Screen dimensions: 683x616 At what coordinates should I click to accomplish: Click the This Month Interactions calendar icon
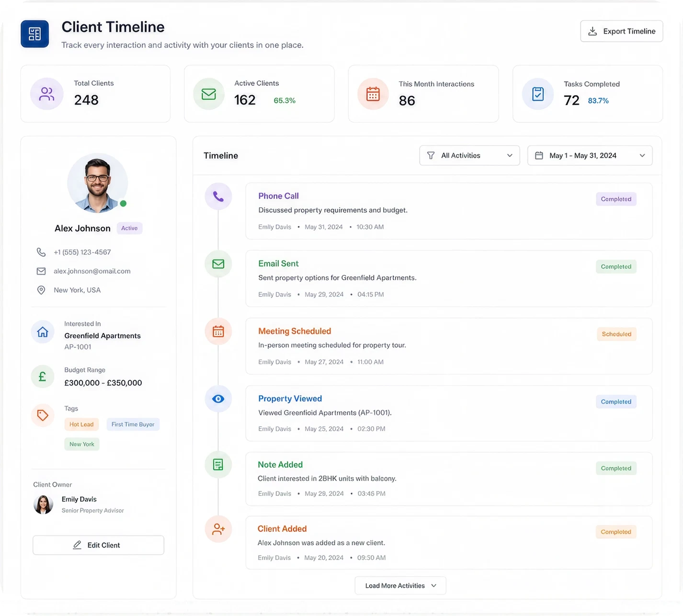point(373,94)
